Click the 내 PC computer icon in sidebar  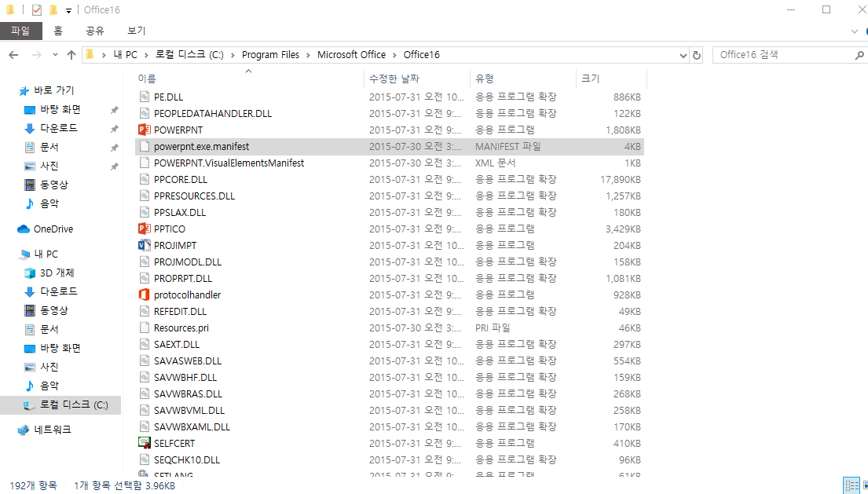tap(24, 254)
